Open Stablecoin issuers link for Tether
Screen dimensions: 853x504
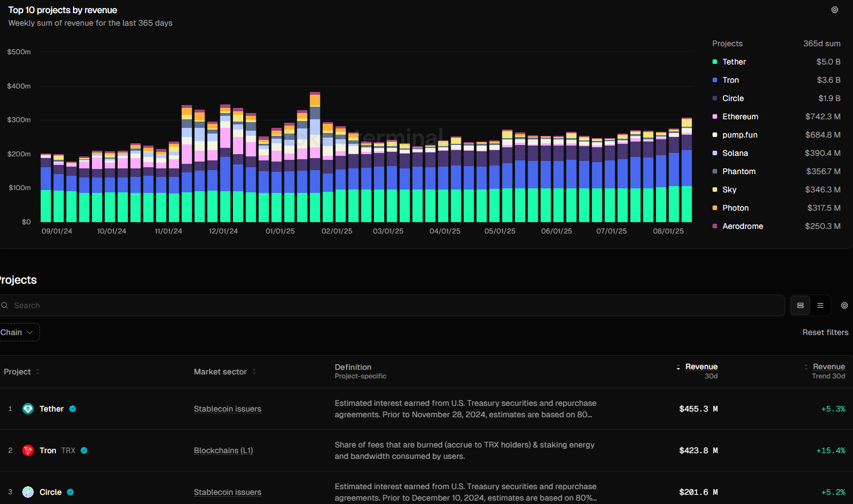(x=227, y=409)
